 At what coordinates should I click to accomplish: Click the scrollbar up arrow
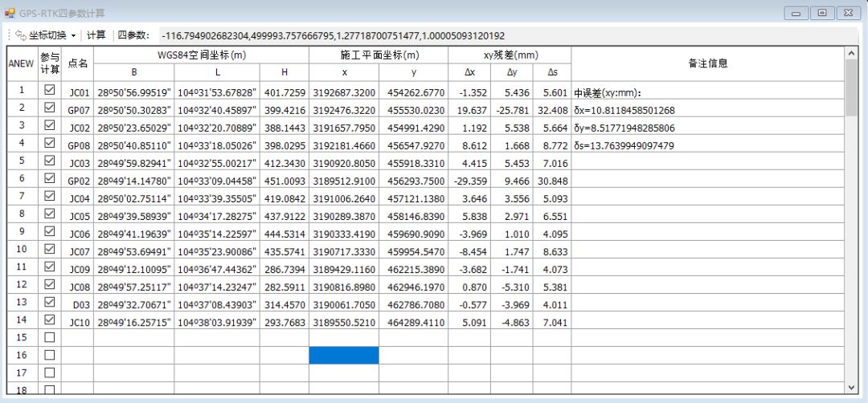click(x=851, y=53)
